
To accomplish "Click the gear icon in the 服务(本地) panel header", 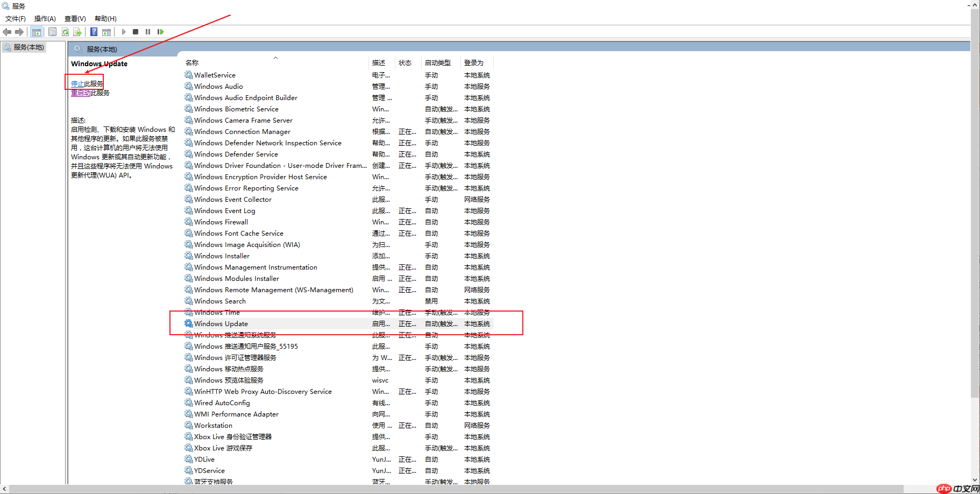I will (78, 49).
